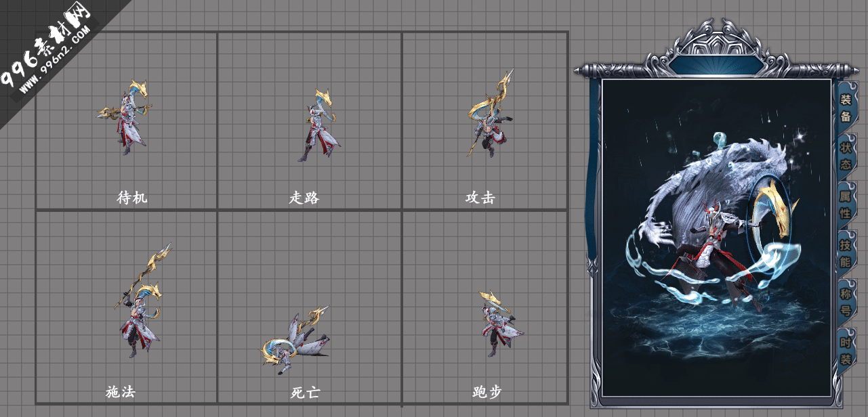Click the 攻击 label text
Image resolution: width=868 pixels, height=417 pixels.
point(480,198)
